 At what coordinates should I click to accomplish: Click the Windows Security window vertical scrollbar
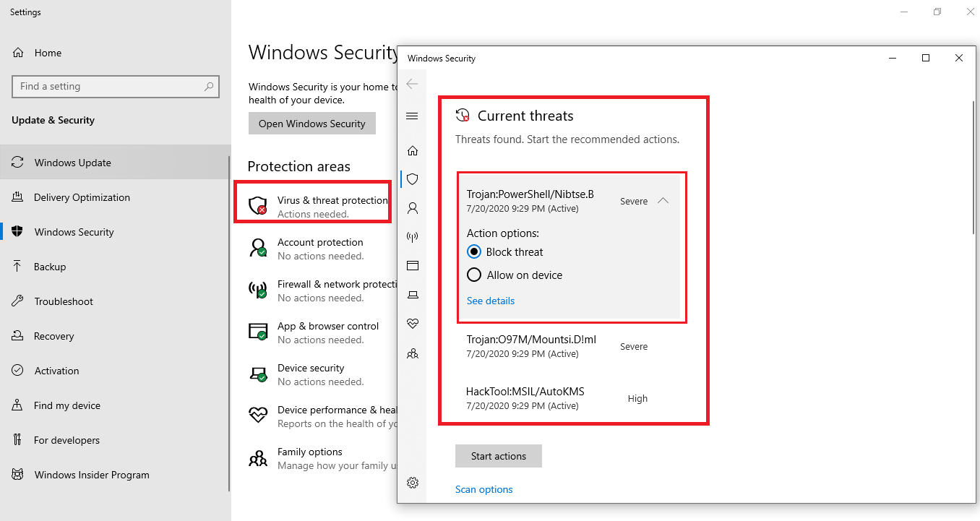tap(973, 166)
